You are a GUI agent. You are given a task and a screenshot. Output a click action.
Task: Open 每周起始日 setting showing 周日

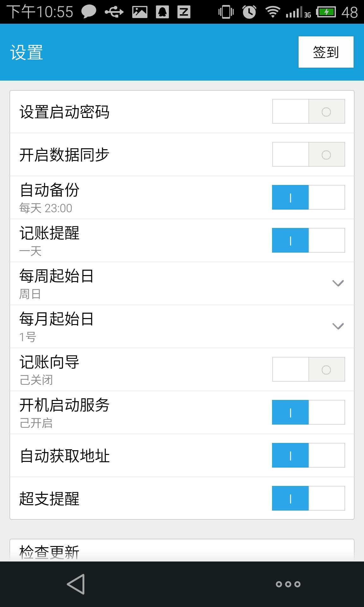126,284
